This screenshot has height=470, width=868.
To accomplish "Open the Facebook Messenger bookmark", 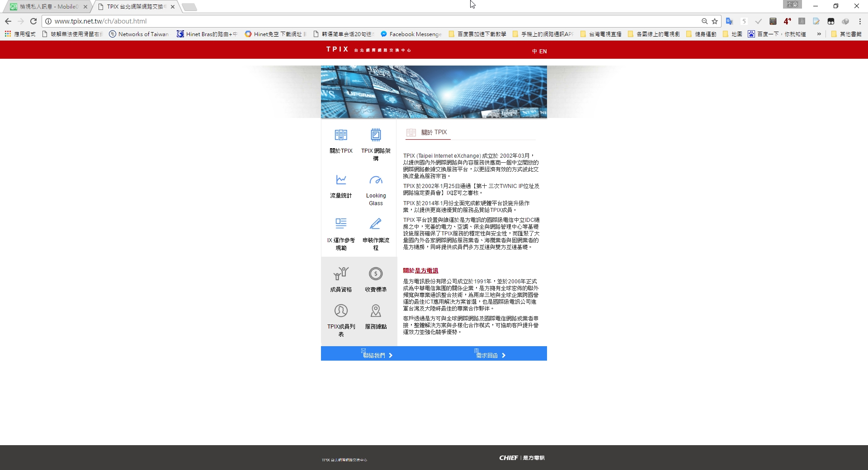I will pyautogui.click(x=411, y=34).
